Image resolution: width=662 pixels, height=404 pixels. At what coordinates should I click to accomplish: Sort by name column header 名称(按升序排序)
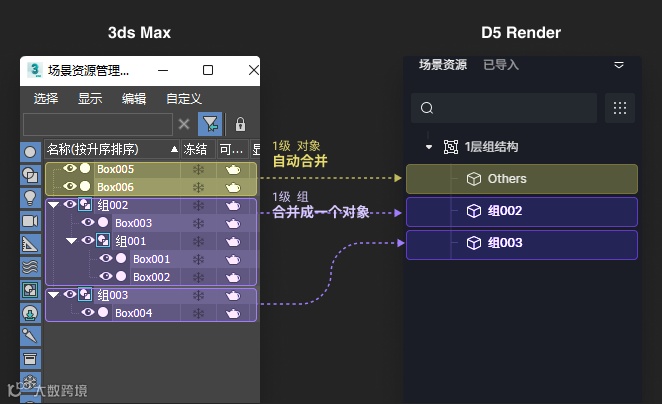[112, 149]
